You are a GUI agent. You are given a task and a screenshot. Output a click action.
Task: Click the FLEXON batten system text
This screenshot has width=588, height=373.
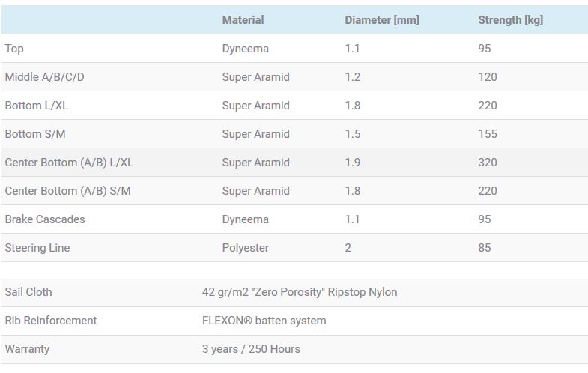[264, 321]
